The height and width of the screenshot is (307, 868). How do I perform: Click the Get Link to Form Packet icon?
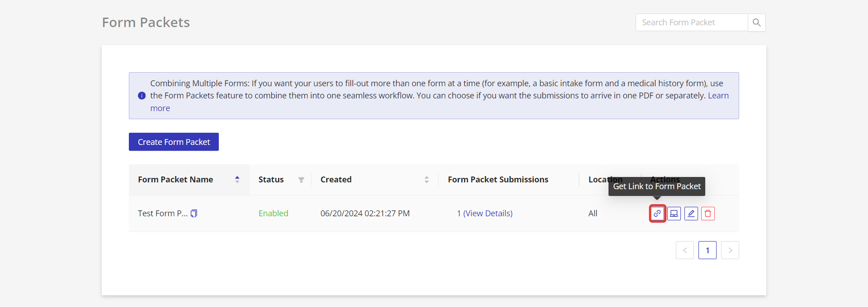(657, 214)
